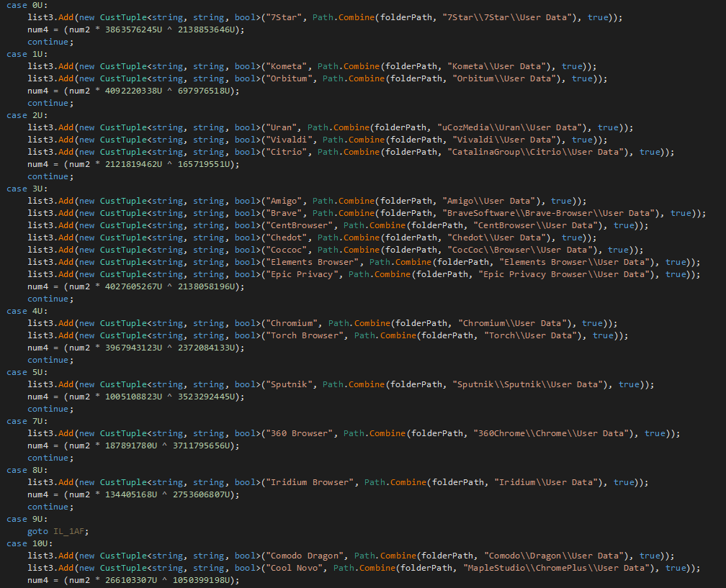Select the number 3863576245U

[133, 30]
